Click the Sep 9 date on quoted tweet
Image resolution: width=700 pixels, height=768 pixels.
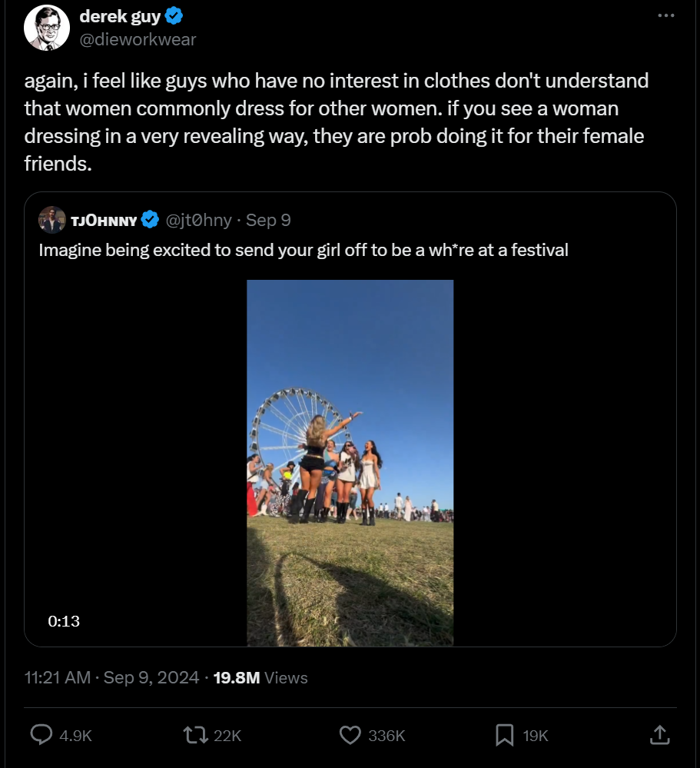pos(268,221)
